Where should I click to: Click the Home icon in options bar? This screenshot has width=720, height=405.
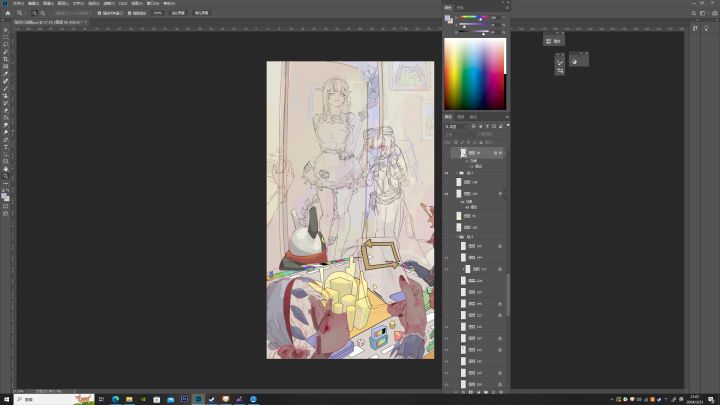coord(7,13)
